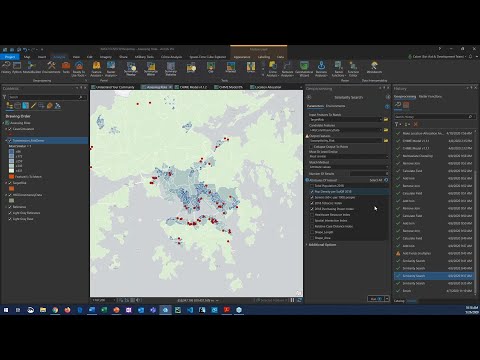This screenshot has height=360, width=480.
Task: Open Ready To Use Tools menu
Action: tap(79, 69)
